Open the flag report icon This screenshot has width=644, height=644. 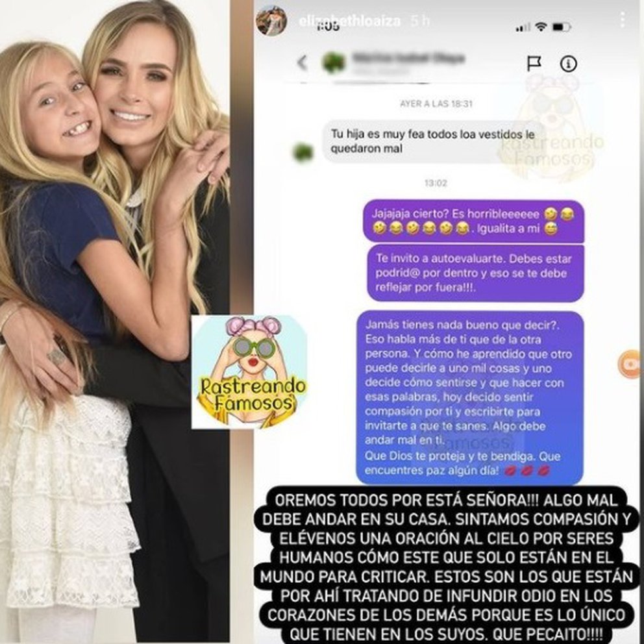click(x=534, y=64)
